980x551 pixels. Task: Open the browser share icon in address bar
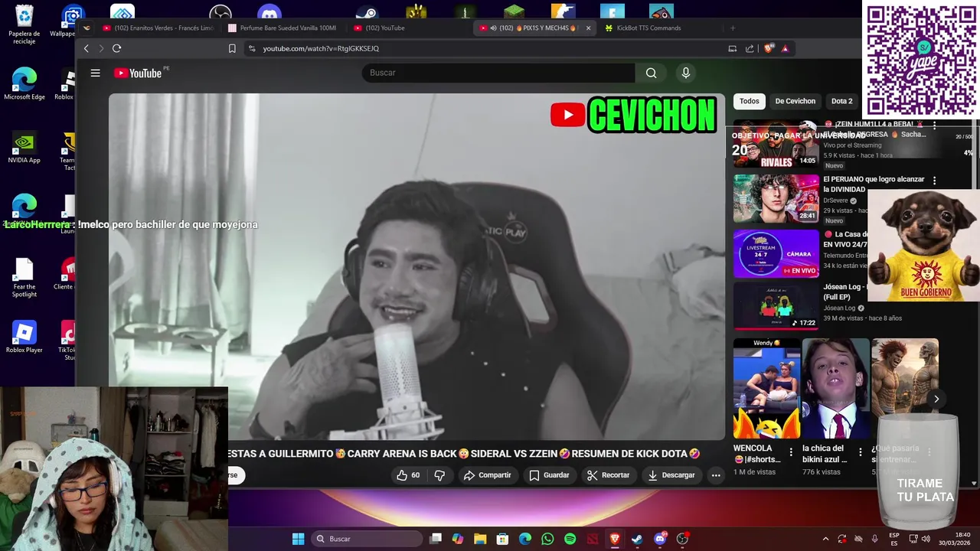750,48
